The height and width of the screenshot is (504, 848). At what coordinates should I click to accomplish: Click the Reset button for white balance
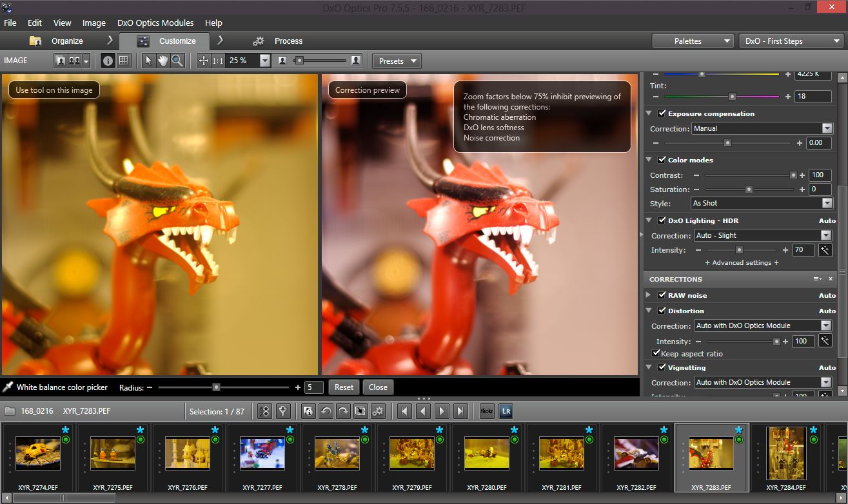pyautogui.click(x=344, y=387)
